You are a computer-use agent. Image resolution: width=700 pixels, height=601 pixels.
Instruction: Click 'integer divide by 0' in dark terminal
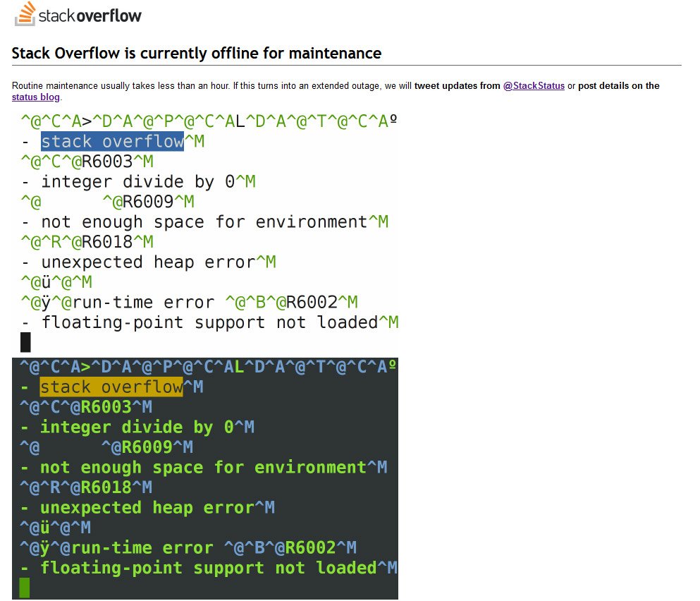[x=137, y=427]
